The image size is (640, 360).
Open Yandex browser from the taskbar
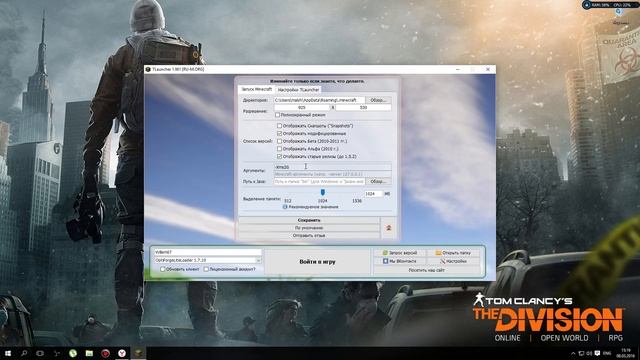point(122,353)
